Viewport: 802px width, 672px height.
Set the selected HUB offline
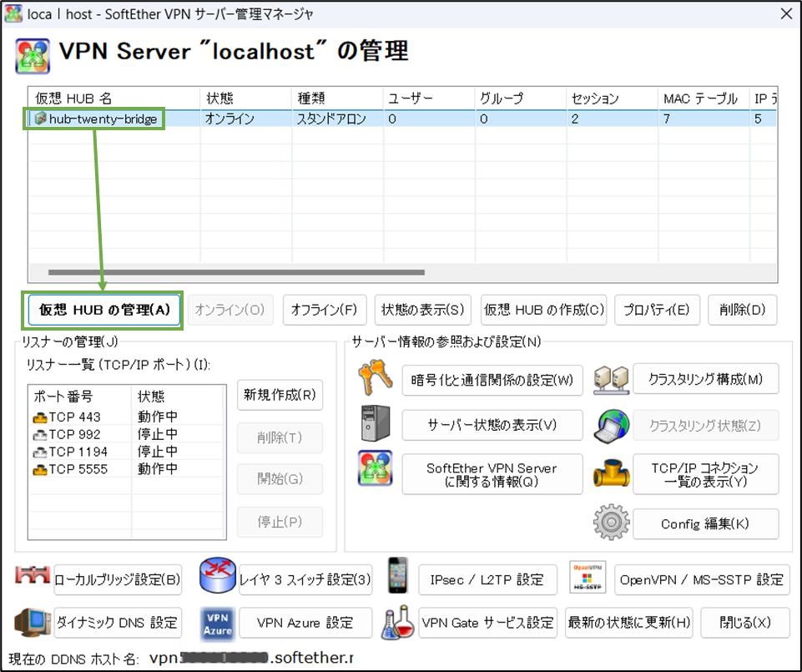pyautogui.click(x=325, y=310)
